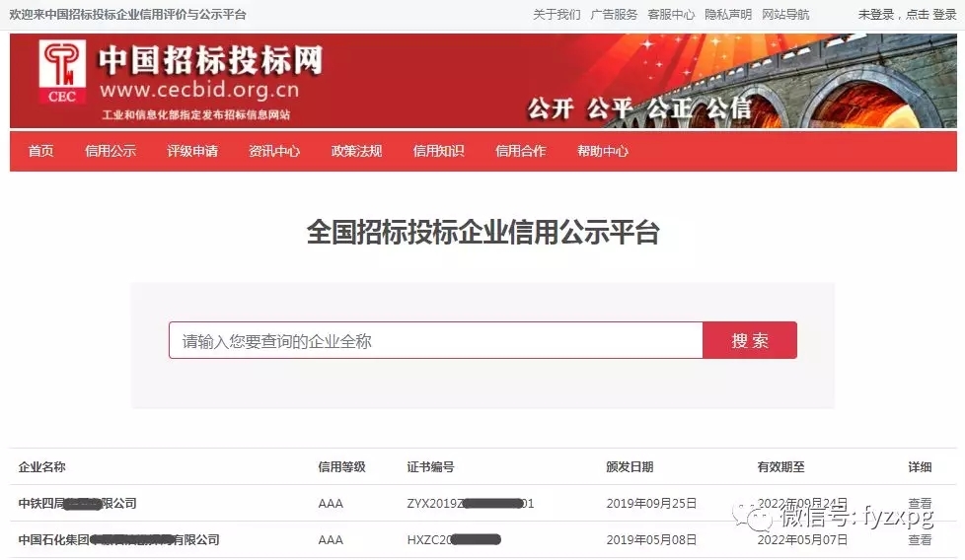
Task: Click the CEC logo icon
Action: click(x=62, y=72)
